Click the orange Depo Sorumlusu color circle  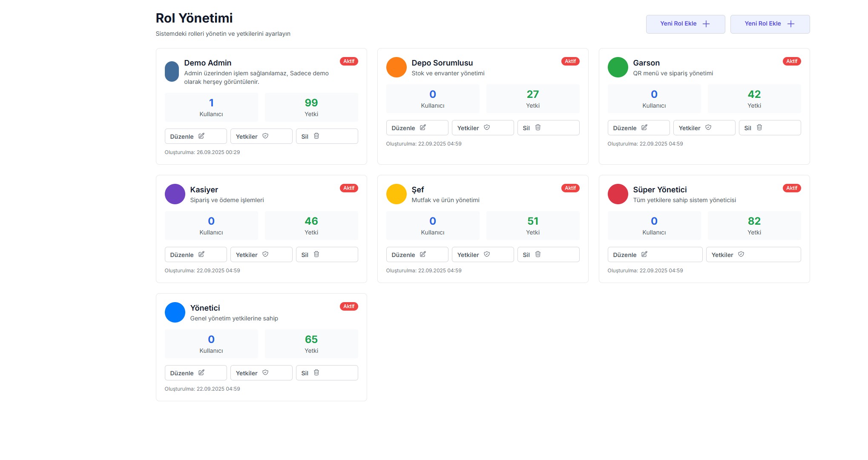[x=396, y=67]
